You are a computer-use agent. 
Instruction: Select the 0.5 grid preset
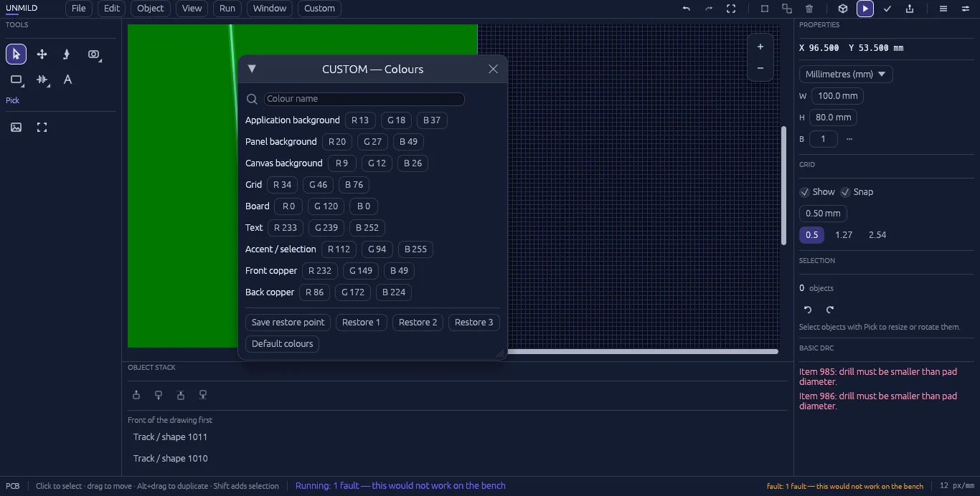tap(811, 235)
